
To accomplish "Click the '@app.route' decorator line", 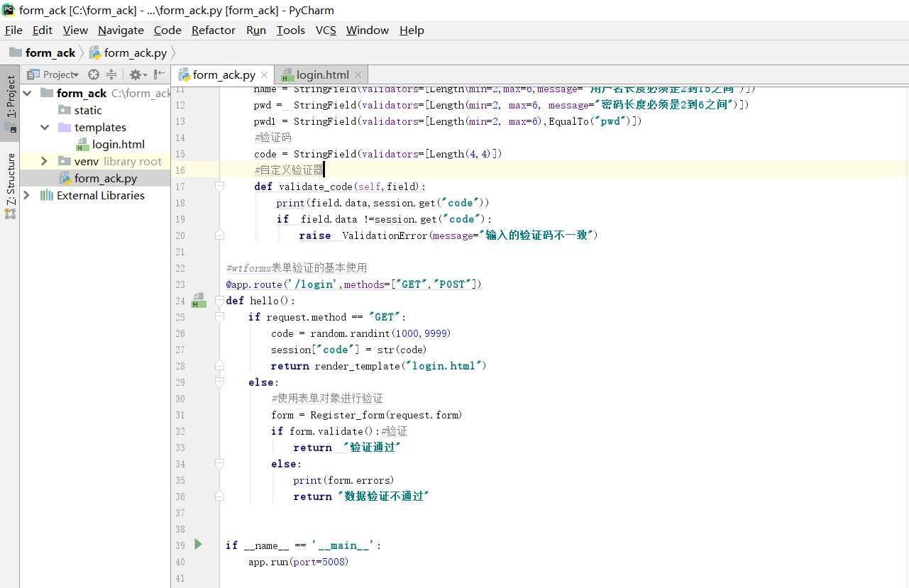I will (354, 284).
